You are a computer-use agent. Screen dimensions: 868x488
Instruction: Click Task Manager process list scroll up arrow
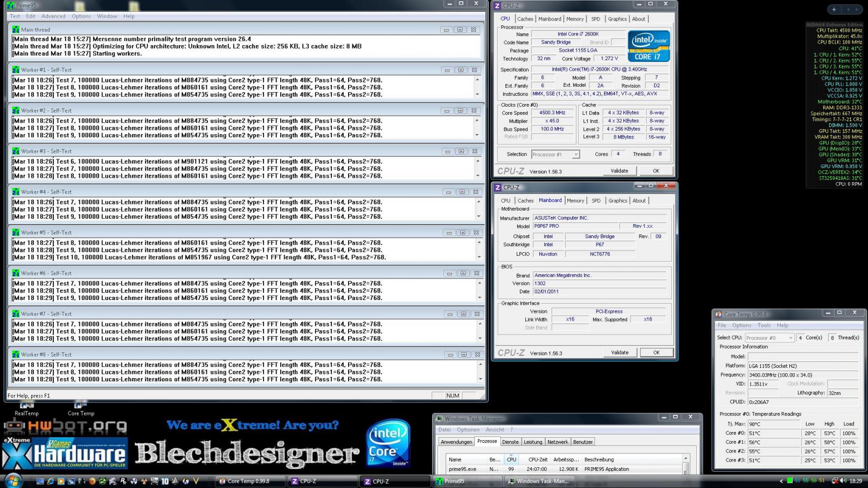click(686, 458)
